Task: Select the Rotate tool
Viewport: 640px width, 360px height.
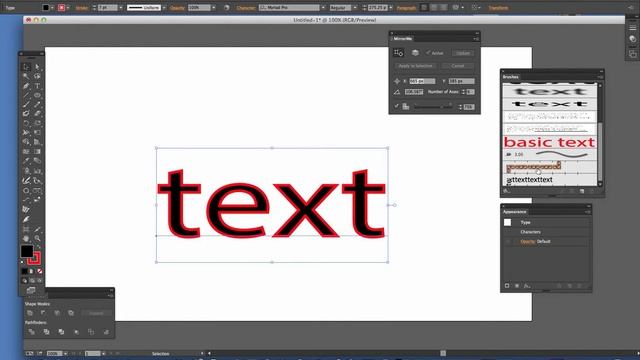Action: (x=26, y=123)
